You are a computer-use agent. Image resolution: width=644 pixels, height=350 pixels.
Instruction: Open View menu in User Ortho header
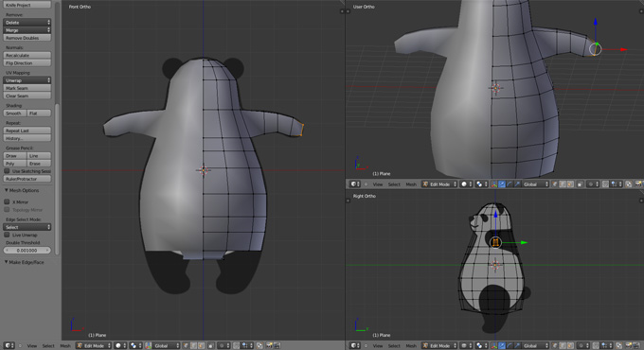(377, 184)
